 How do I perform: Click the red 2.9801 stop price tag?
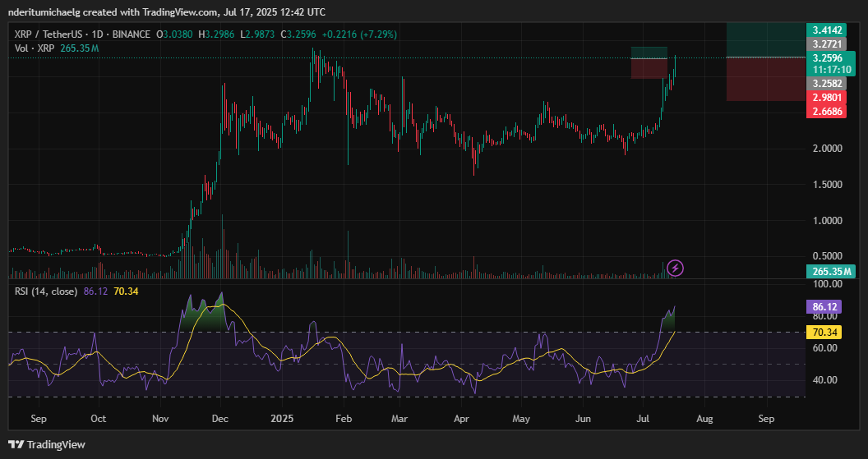(826, 98)
